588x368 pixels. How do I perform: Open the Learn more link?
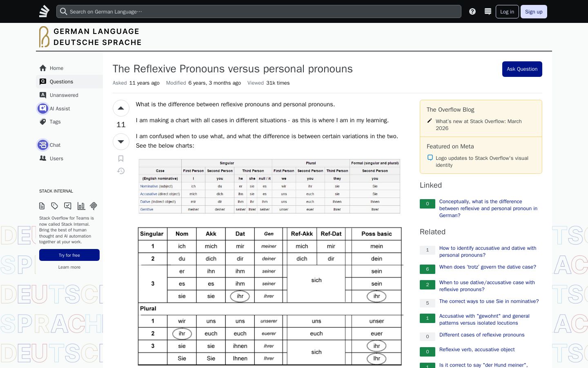pyautogui.click(x=69, y=267)
